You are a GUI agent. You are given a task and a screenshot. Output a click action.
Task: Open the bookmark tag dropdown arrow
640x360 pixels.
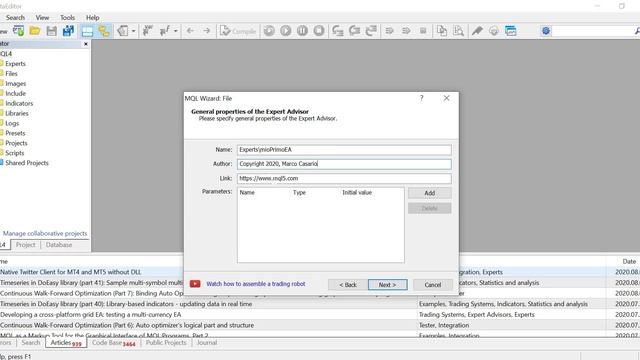click(133, 31)
